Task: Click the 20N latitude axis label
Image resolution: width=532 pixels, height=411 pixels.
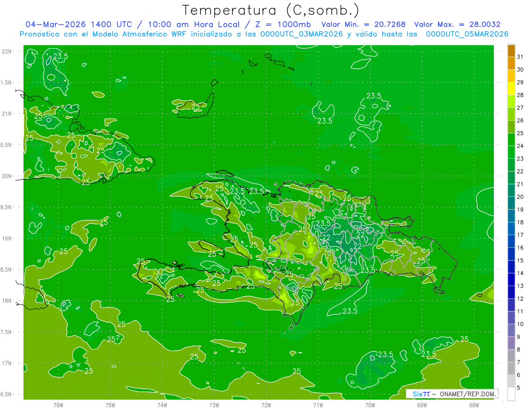Action: point(7,176)
